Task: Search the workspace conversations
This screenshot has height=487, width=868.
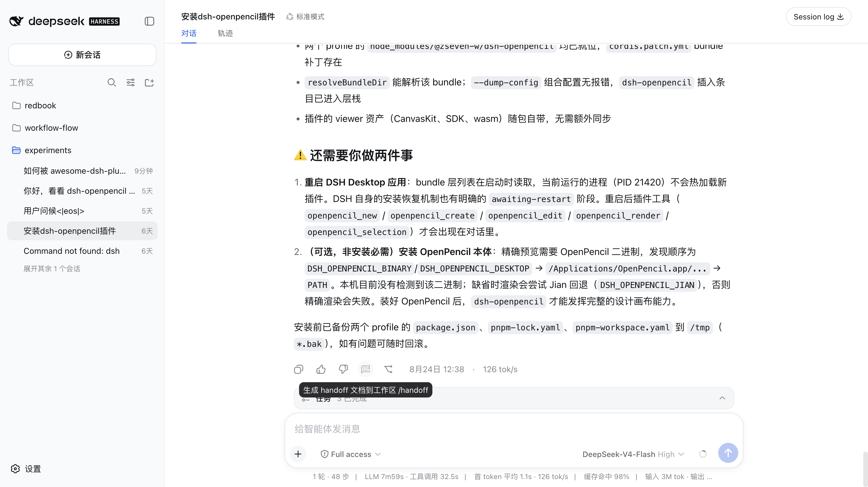Action: click(x=112, y=83)
